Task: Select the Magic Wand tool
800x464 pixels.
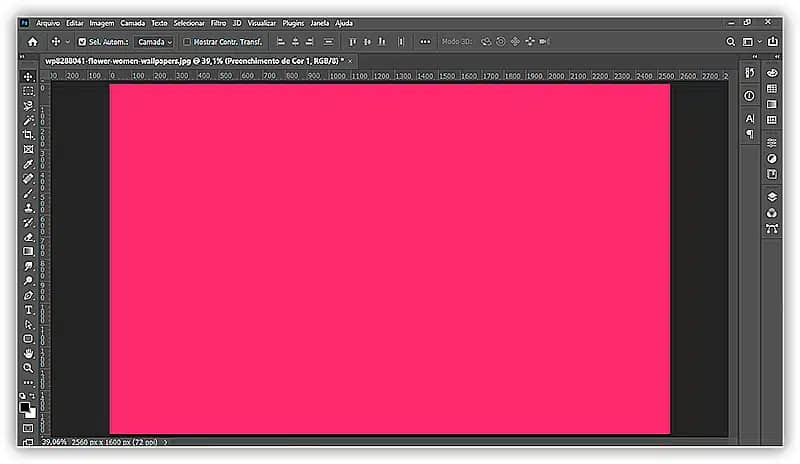Action: 28,120
